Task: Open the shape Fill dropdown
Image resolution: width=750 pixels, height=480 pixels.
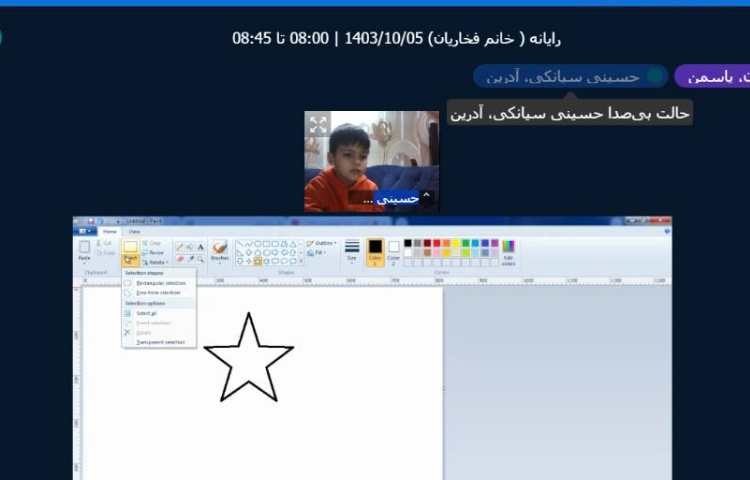Action: [x=316, y=253]
